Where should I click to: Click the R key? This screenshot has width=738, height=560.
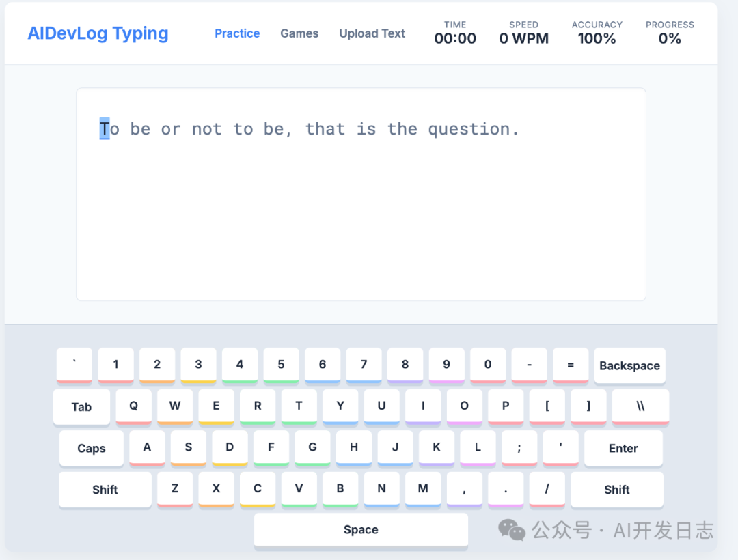(x=258, y=407)
